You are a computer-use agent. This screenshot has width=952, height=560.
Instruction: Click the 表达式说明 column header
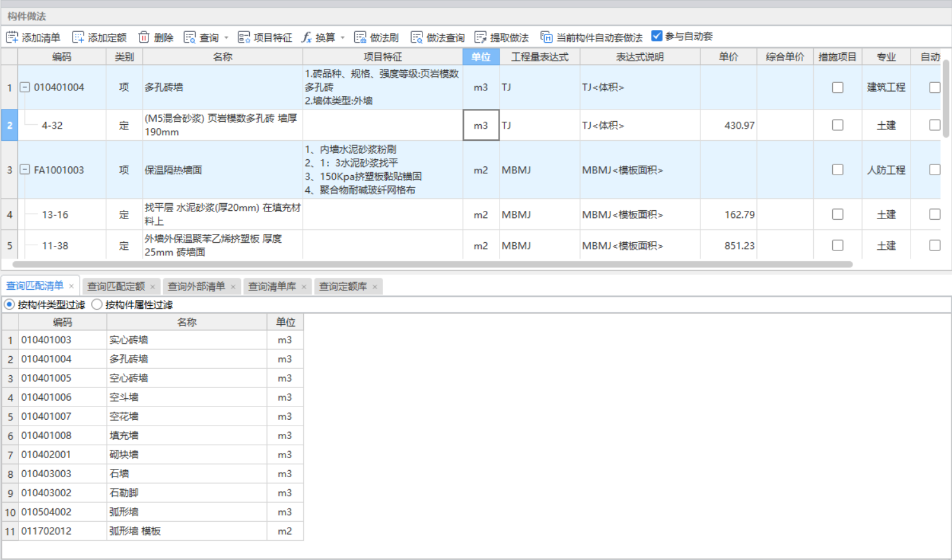(640, 57)
